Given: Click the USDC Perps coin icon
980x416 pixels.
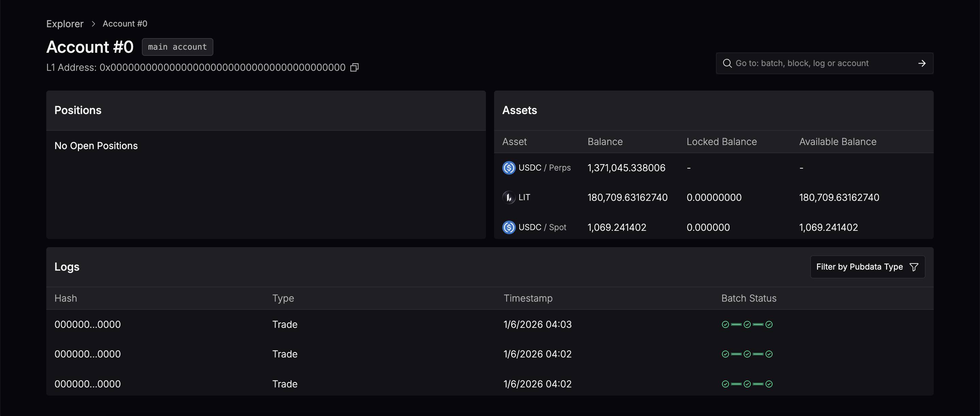Looking at the screenshot, I should click(x=509, y=168).
